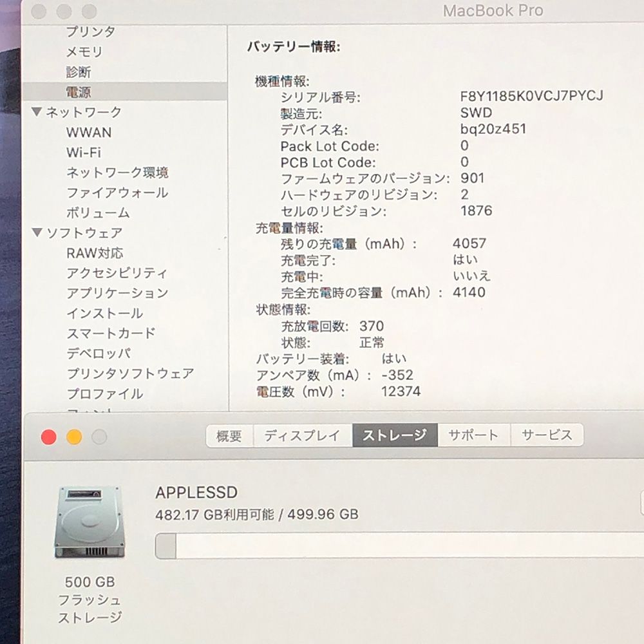644x644 pixels.
Task: Click the 機種情報 section label
Action: 282,81
